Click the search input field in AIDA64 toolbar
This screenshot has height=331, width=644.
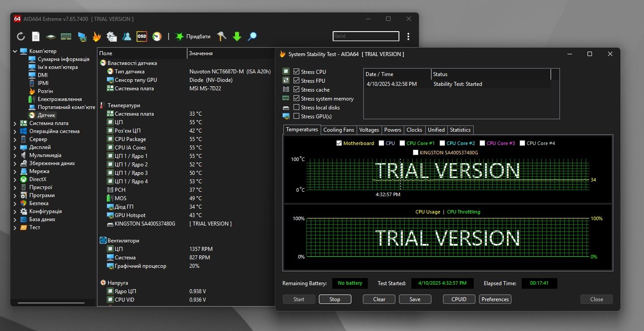[366, 36]
